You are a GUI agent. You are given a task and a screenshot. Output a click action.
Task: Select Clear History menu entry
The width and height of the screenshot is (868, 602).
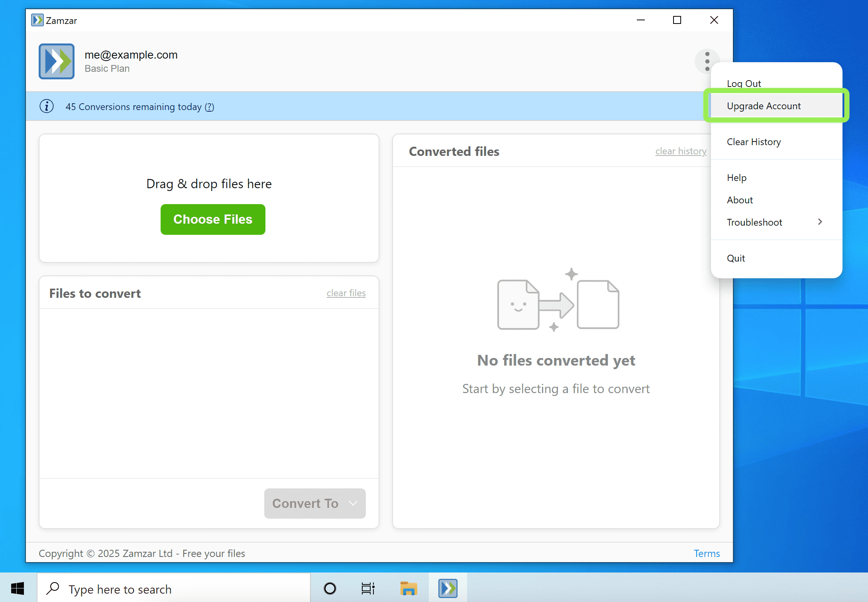[754, 142]
